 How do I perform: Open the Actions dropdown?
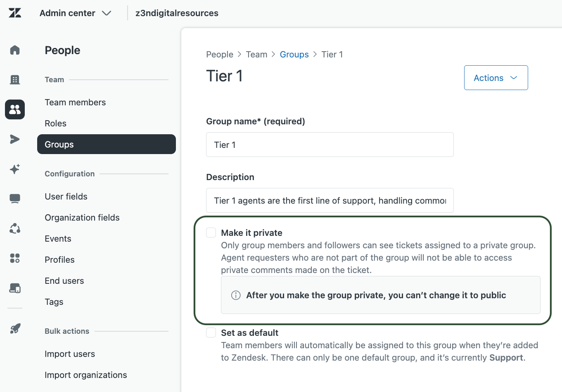(x=496, y=78)
